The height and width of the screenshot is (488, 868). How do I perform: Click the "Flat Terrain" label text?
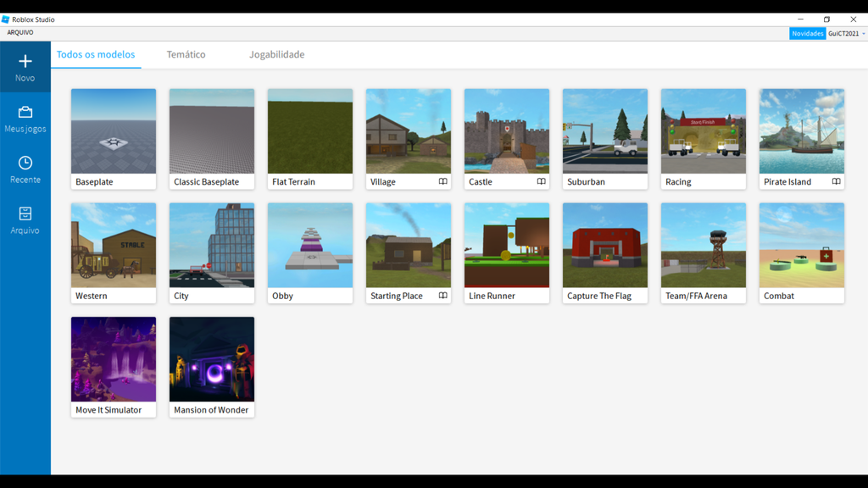pyautogui.click(x=293, y=182)
